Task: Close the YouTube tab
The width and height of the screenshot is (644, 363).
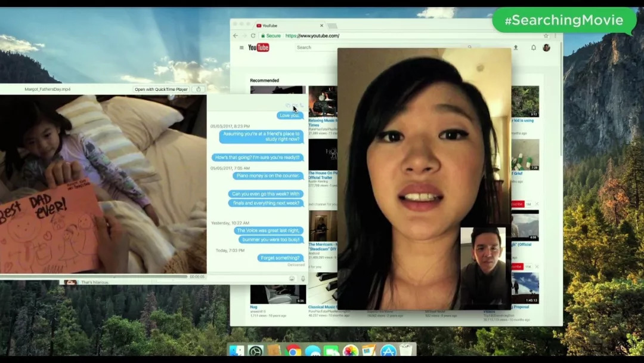Action: 321,26
